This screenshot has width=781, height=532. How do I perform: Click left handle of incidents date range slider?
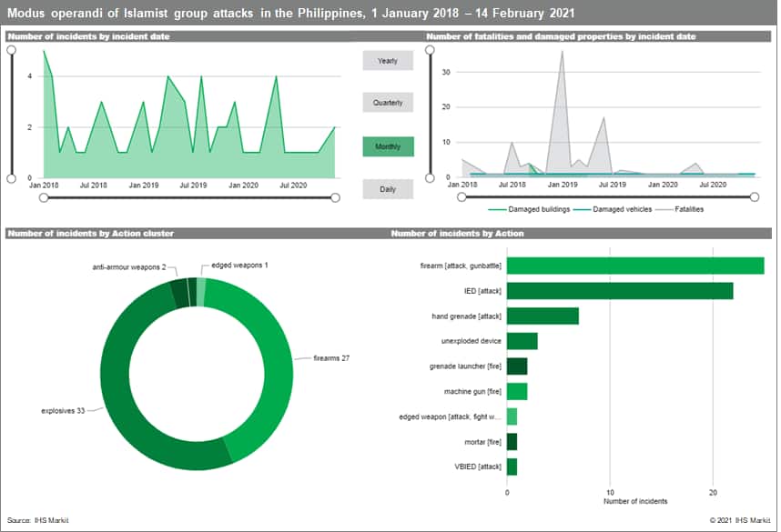(43, 196)
